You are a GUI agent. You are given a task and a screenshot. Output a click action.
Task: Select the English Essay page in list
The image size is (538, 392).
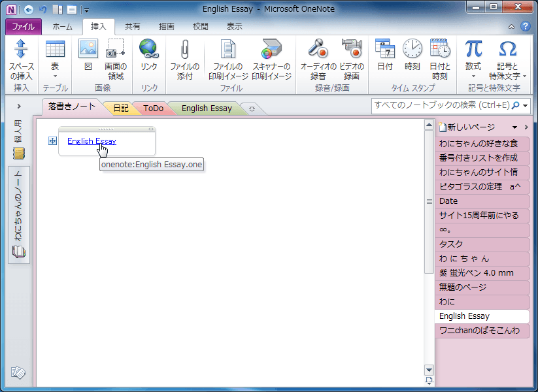pyautogui.click(x=482, y=316)
